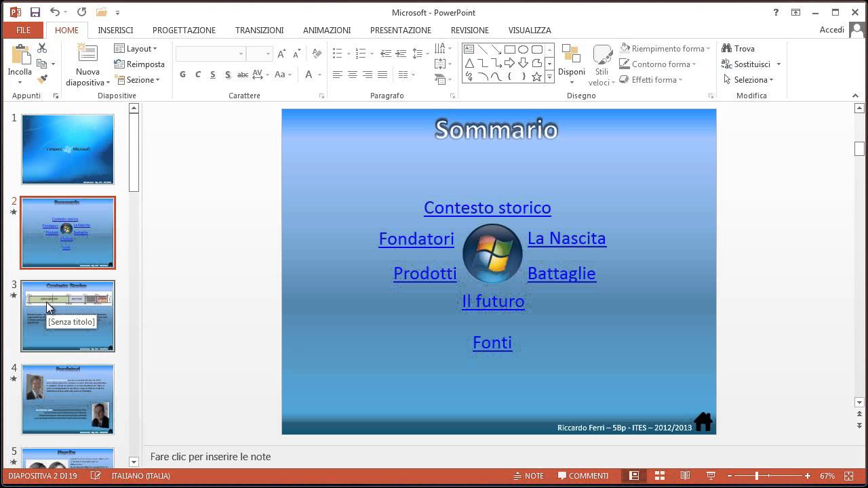Toggle underline (S) formatting

(x=213, y=75)
